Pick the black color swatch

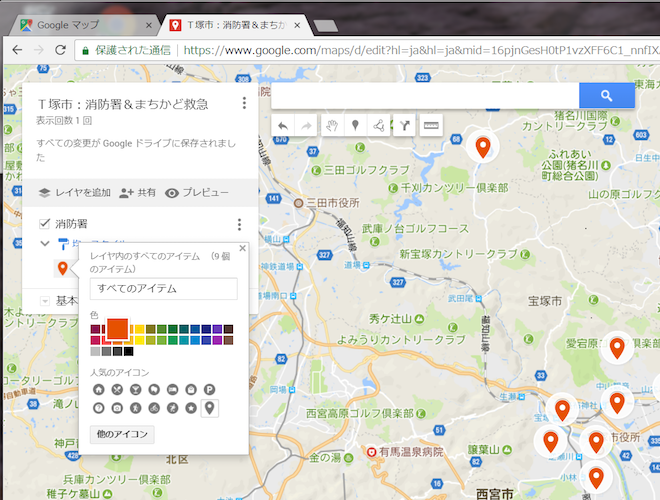coord(128,351)
